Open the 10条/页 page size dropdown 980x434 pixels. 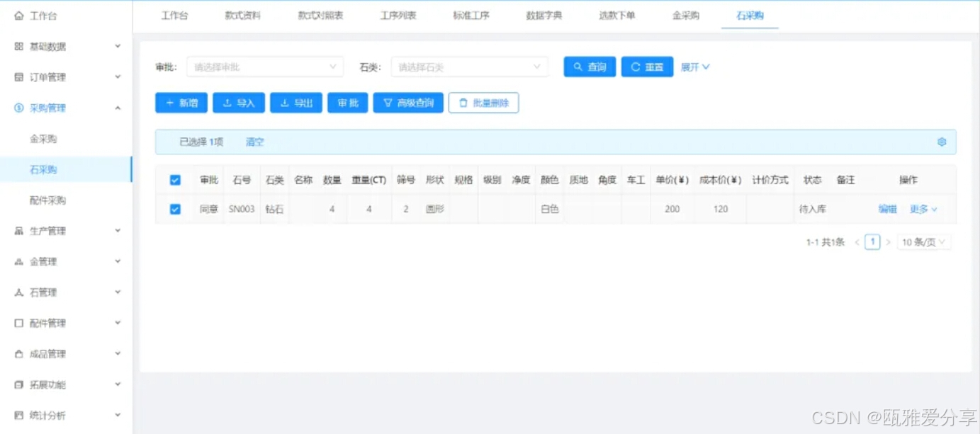pos(924,242)
